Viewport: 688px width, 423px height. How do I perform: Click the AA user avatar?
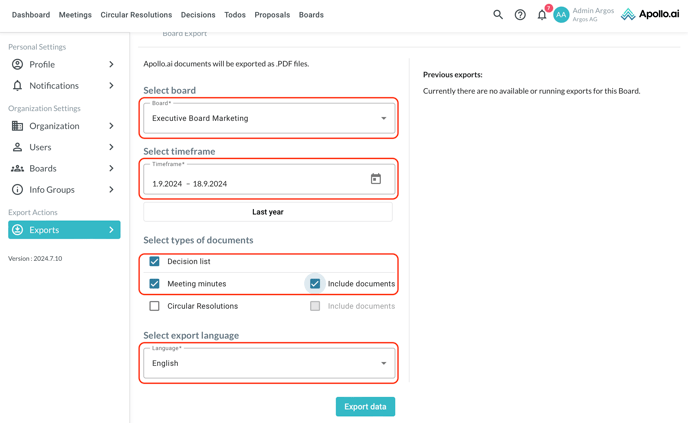pos(561,15)
